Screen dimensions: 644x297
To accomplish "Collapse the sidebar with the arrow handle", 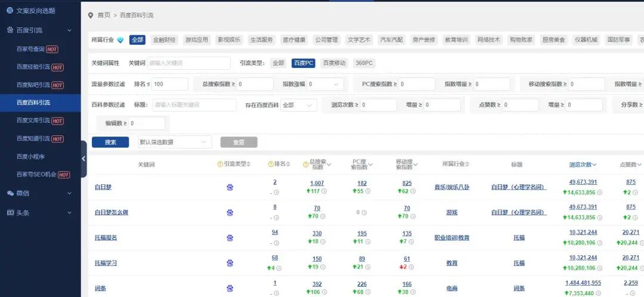I will pyautogui.click(x=84, y=159).
